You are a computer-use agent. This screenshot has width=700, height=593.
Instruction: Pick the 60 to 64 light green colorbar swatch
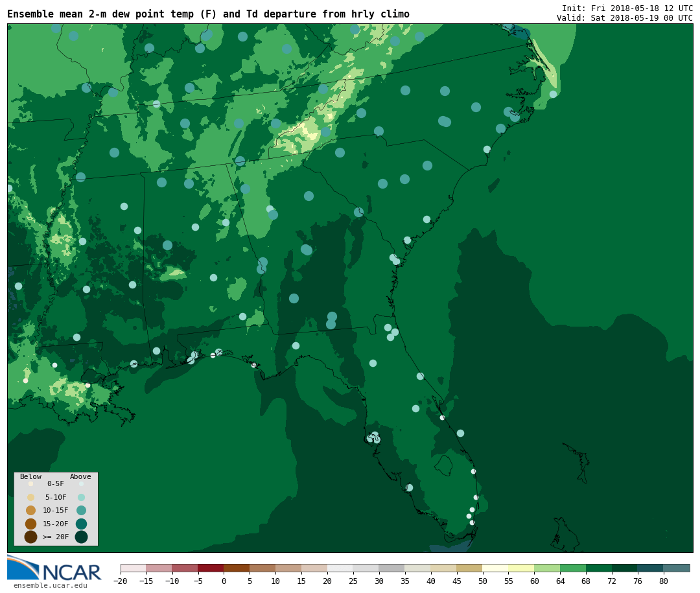(x=547, y=568)
